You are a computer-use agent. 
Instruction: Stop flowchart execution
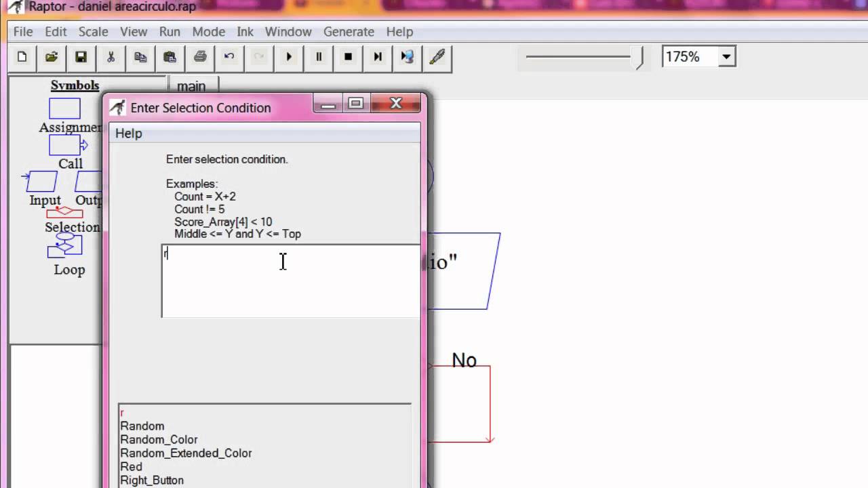(348, 57)
